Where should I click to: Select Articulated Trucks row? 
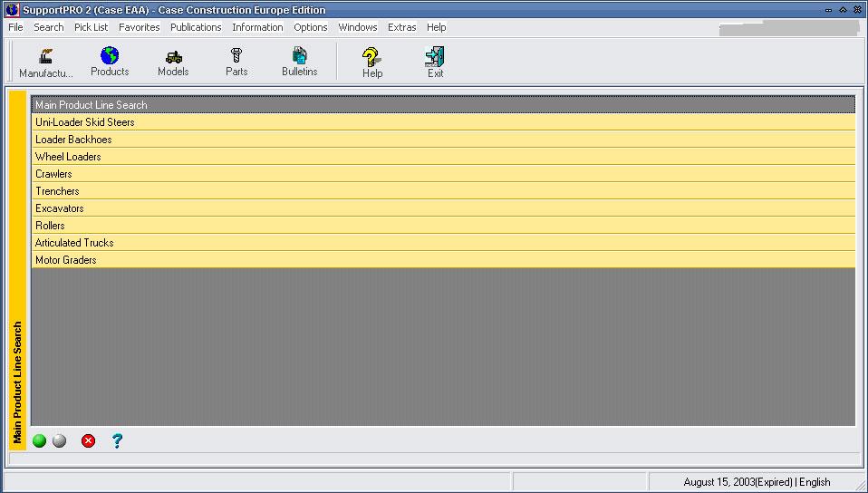tap(443, 243)
